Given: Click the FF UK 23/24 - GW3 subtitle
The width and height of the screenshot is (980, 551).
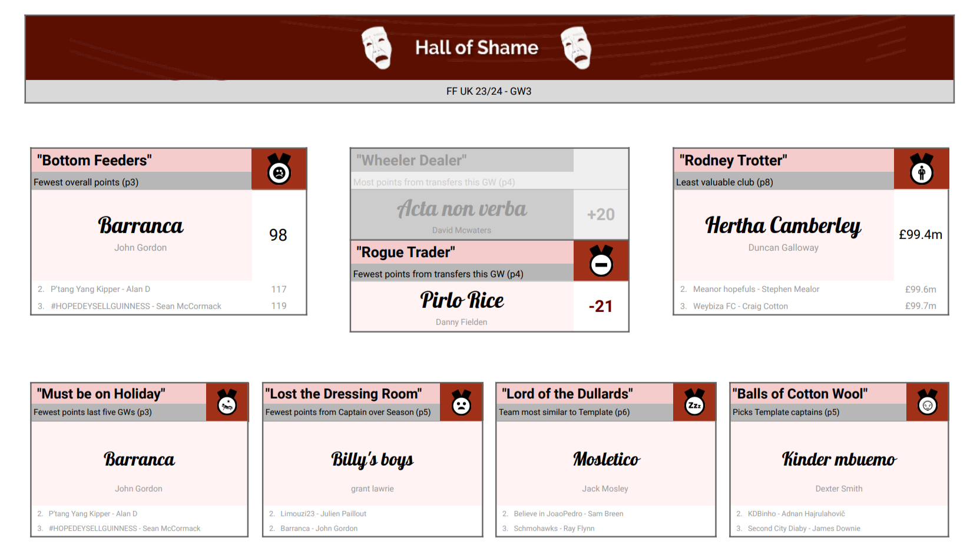Looking at the screenshot, I should [489, 91].
